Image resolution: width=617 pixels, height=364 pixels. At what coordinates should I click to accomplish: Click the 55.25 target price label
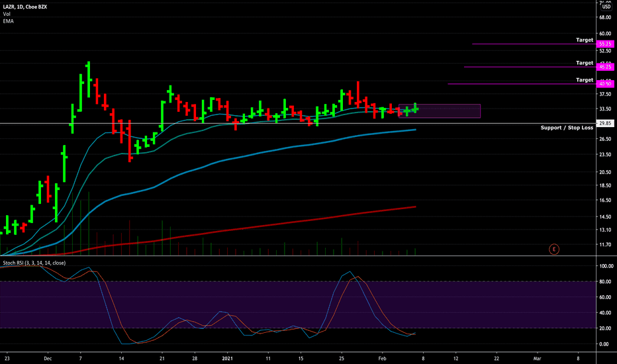(605, 44)
